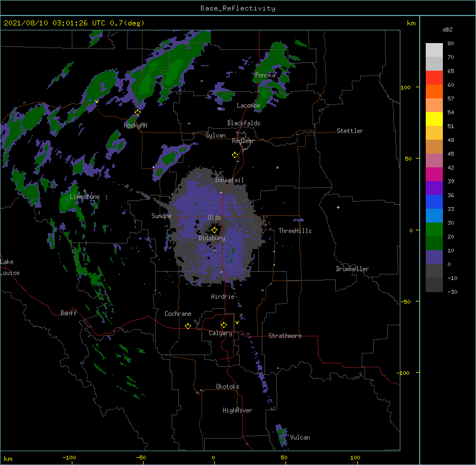Screen dimensions: 476x465
Task: Click the yellow diamond marker at Olds radar site
Action: (x=214, y=230)
